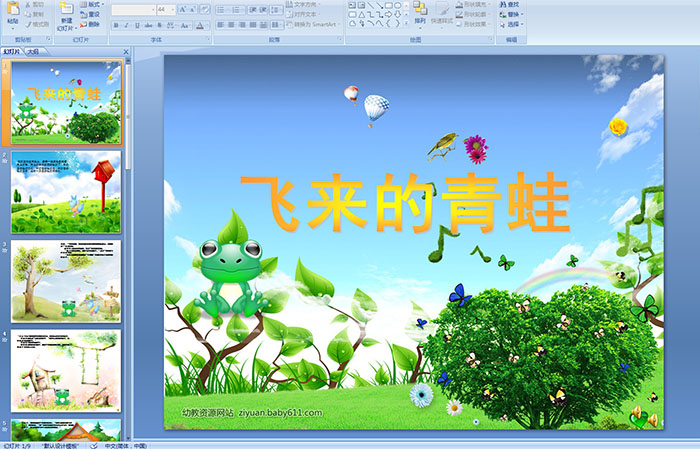Clear all formatting icon
700x449 pixels.
click(x=204, y=10)
